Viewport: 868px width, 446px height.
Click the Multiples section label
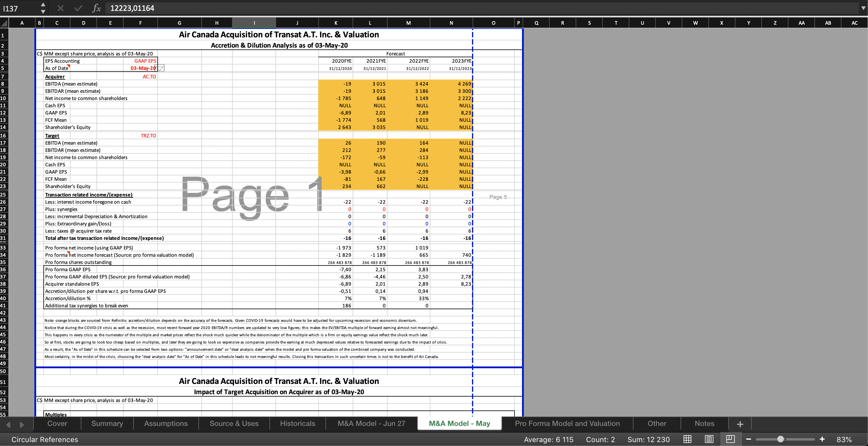[55, 414]
